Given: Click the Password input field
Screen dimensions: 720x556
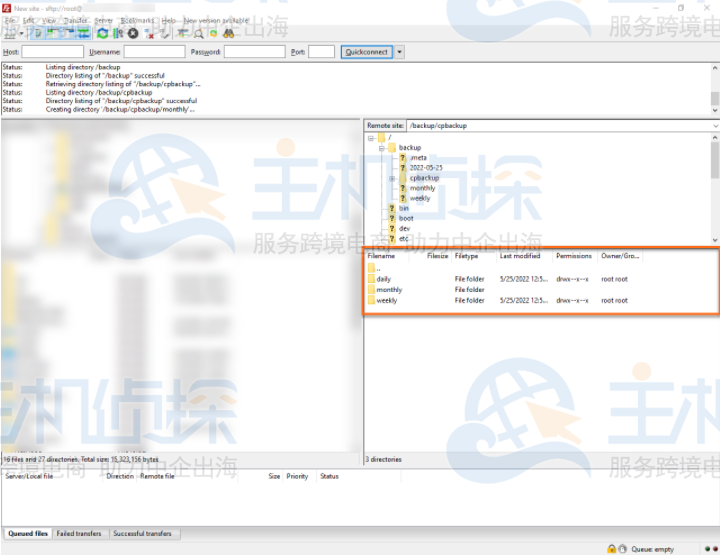Looking at the screenshot, I should (x=254, y=52).
